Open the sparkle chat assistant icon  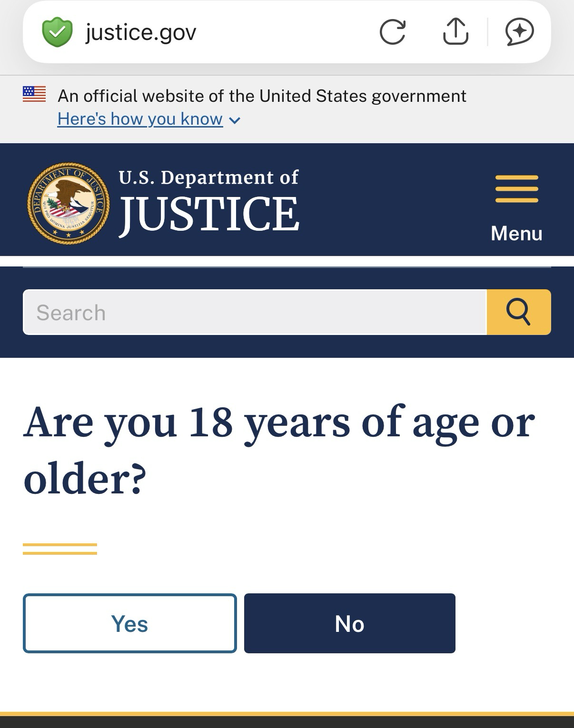click(x=519, y=32)
